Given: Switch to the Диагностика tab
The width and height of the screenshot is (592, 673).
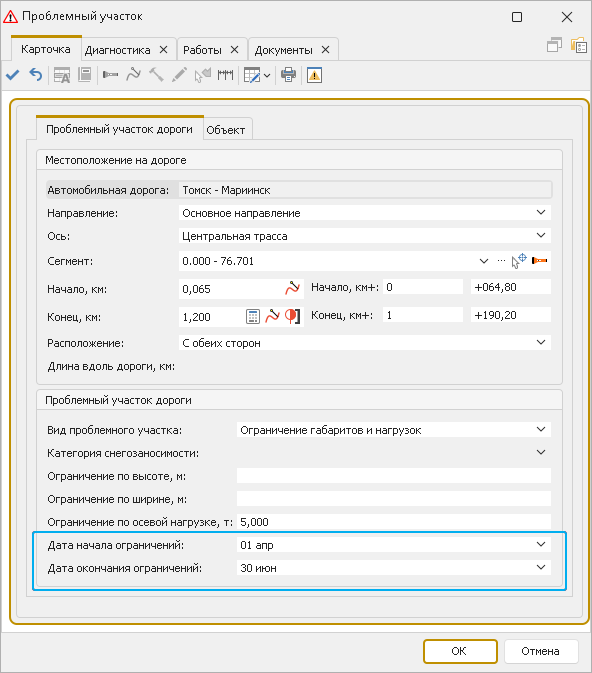Looking at the screenshot, I should tap(117, 50).
